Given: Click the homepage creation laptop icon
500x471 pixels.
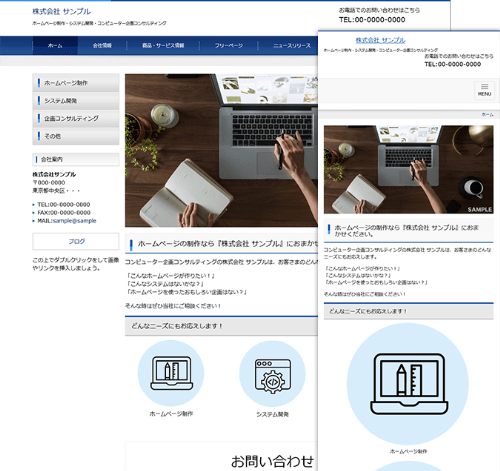Looking at the screenshot, I should pos(171,373).
